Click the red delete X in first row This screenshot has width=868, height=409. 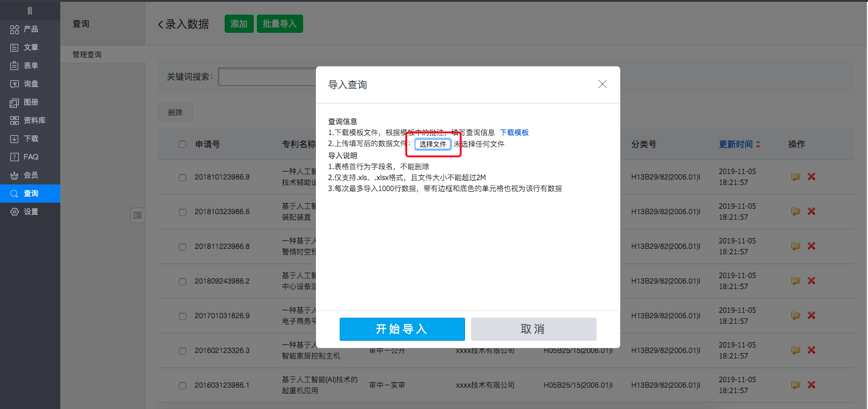(x=811, y=177)
